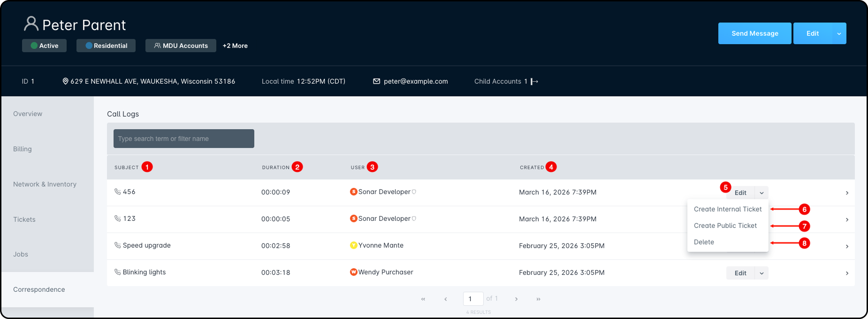Click the phone icon beside Blinking lights
Image resolution: width=868 pixels, height=319 pixels.
pyautogui.click(x=117, y=272)
